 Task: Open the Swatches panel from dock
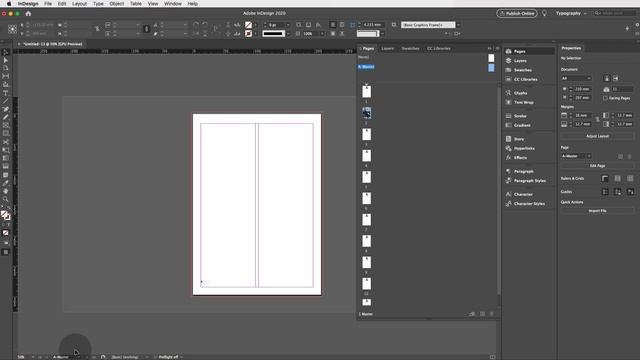(x=522, y=70)
